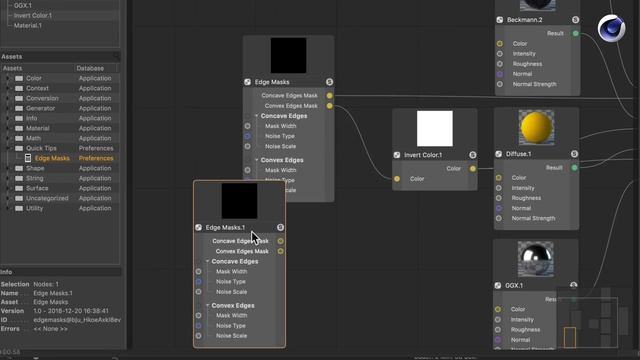Click the ID value edgemasks@bju_HkoeAxkl8ev
Screen dimensions: 640x360
[x=77, y=320]
